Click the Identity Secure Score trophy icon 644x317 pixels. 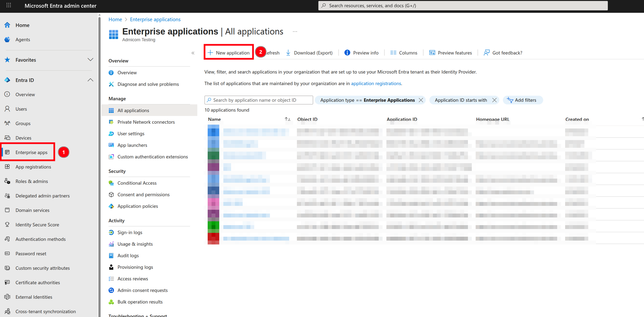(x=7, y=225)
